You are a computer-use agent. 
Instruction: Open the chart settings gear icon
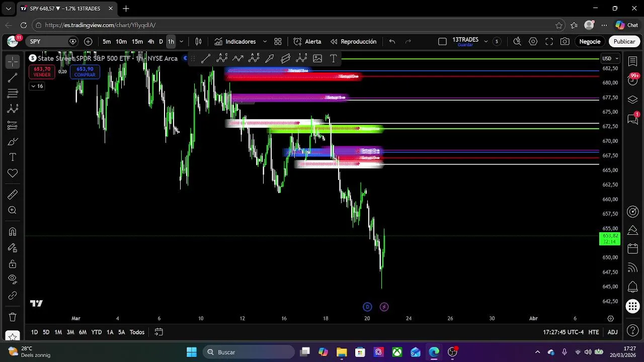click(533, 42)
